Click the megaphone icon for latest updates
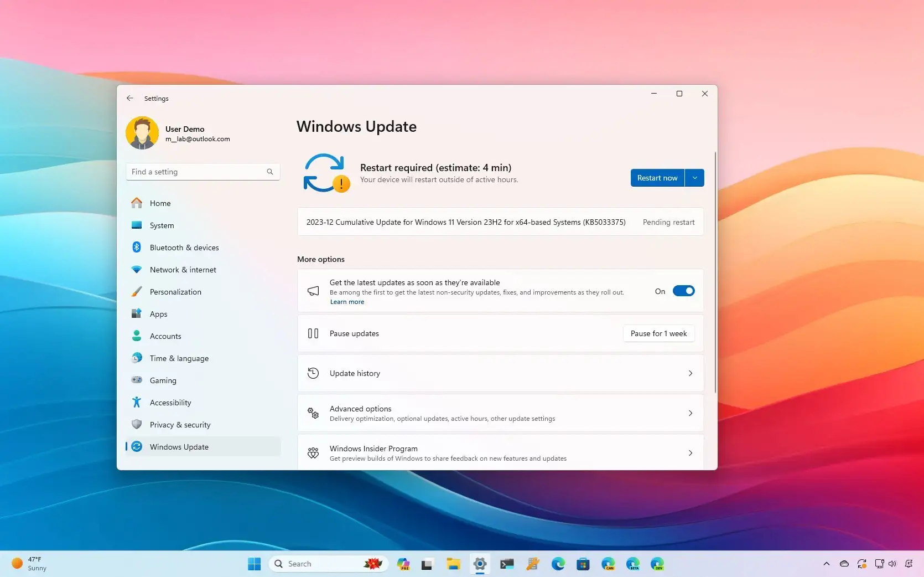Viewport: 924px width, 577px height. point(313,291)
